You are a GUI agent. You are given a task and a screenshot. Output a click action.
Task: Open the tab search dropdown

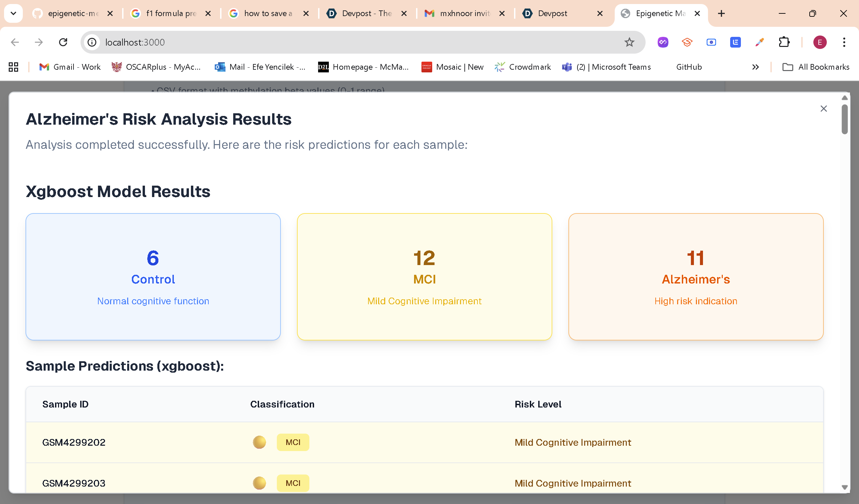[13, 13]
